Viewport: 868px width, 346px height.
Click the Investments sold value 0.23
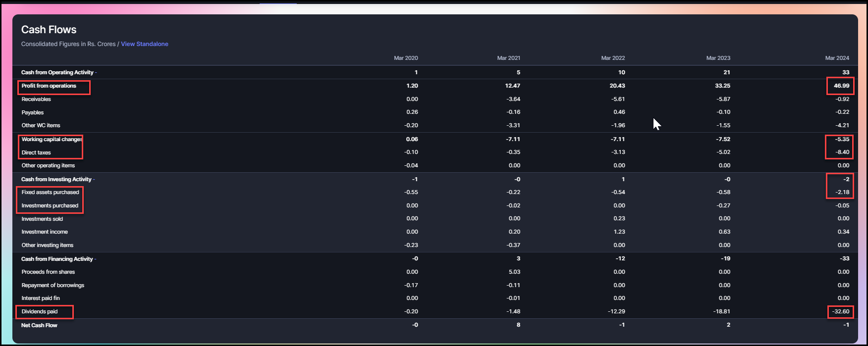tap(619, 218)
